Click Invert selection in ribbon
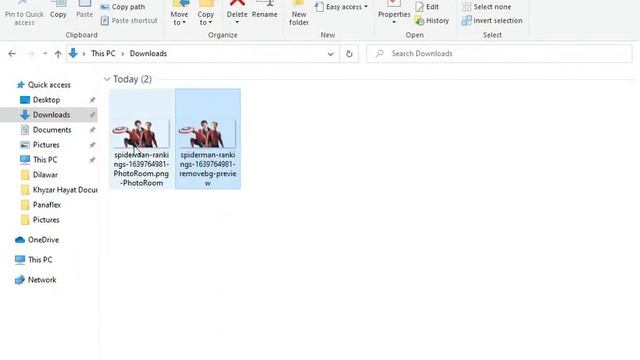This screenshot has width=640, height=360. [x=492, y=20]
